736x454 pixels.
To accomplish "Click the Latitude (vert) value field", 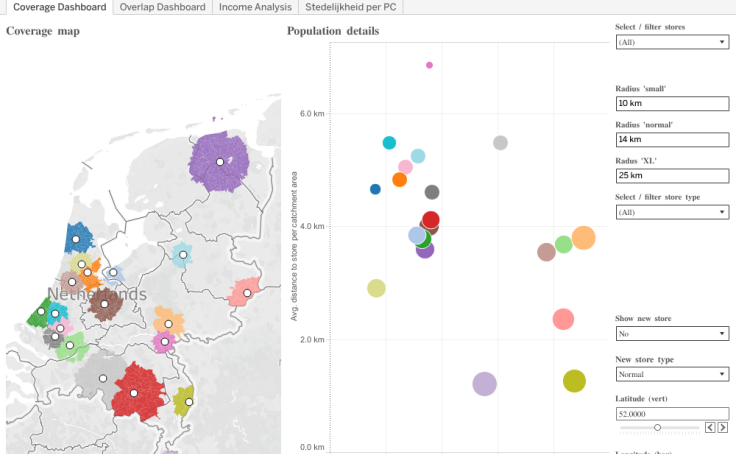I will tap(671, 412).
